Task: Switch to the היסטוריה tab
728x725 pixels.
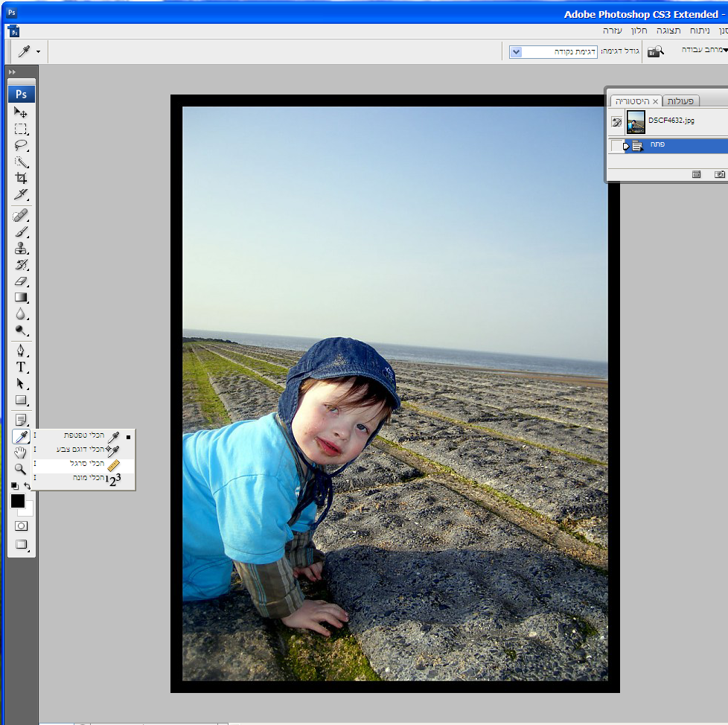Action: [x=632, y=101]
